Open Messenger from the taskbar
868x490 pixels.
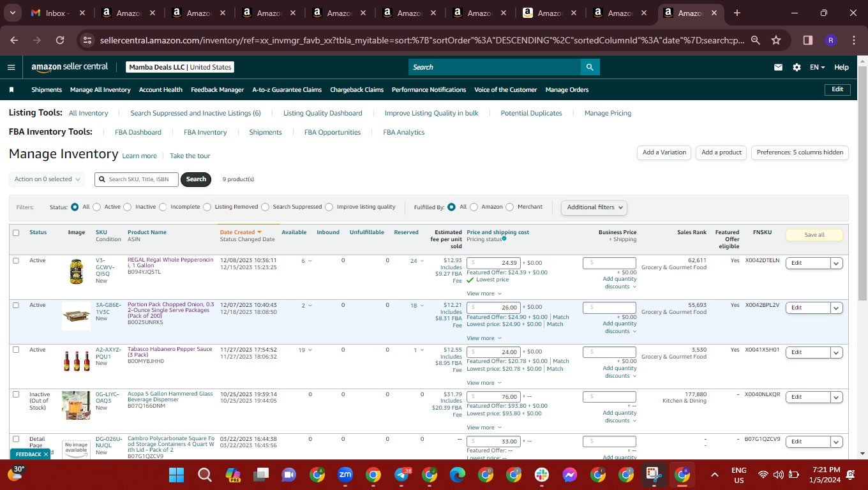pos(570,475)
